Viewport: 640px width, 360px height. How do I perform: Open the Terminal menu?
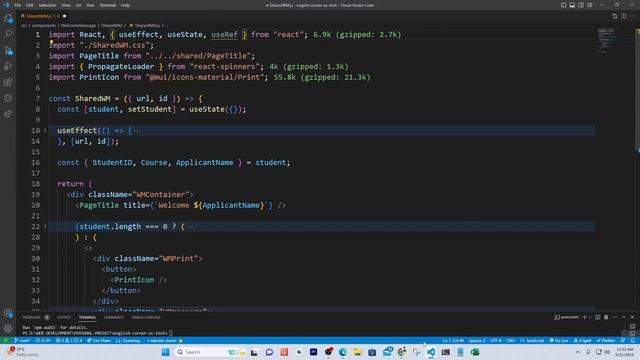108,5
